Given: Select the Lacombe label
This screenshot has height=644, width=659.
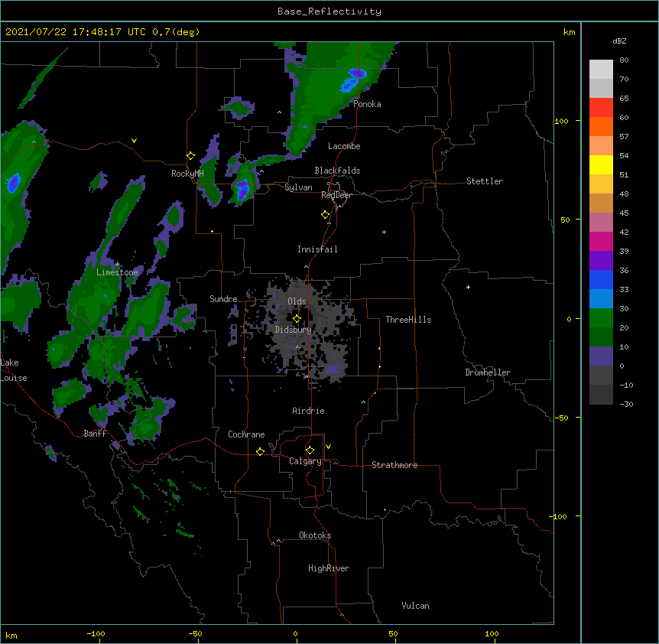Looking at the screenshot, I should (x=344, y=146).
